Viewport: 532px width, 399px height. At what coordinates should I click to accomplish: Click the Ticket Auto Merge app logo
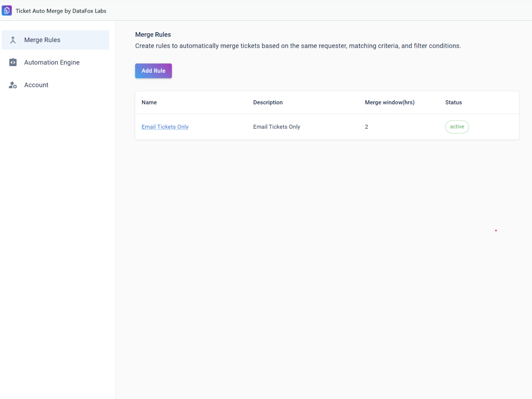[7, 10]
